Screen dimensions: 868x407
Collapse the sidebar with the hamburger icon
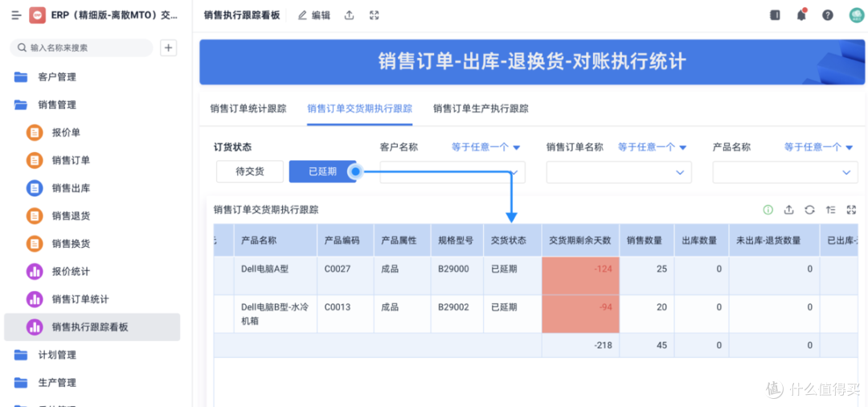pyautogui.click(x=17, y=15)
